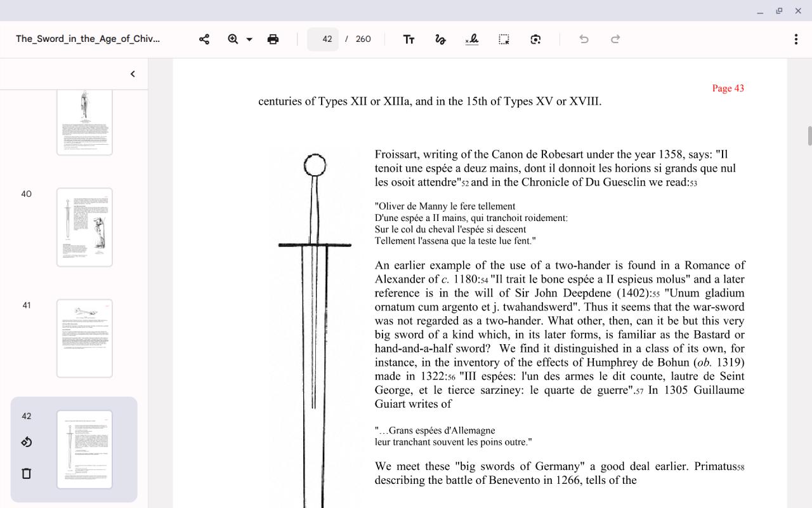Open the three-dot more options menu
Screen dimensions: 812x508
(x=796, y=39)
